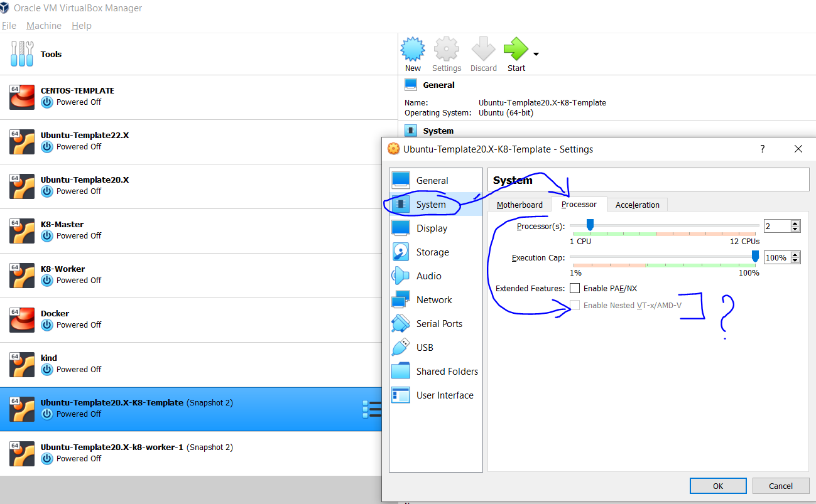Select the Ubuntu-Template20.X-K8-Template row name
Image resolution: width=816 pixels, height=504 pixels.
click(112, 402)
